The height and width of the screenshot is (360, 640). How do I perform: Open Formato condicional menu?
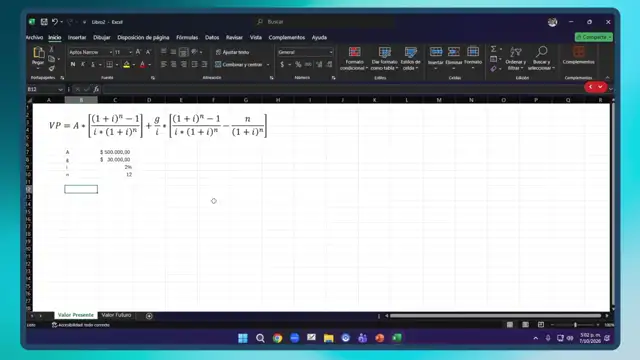point(354,58)
